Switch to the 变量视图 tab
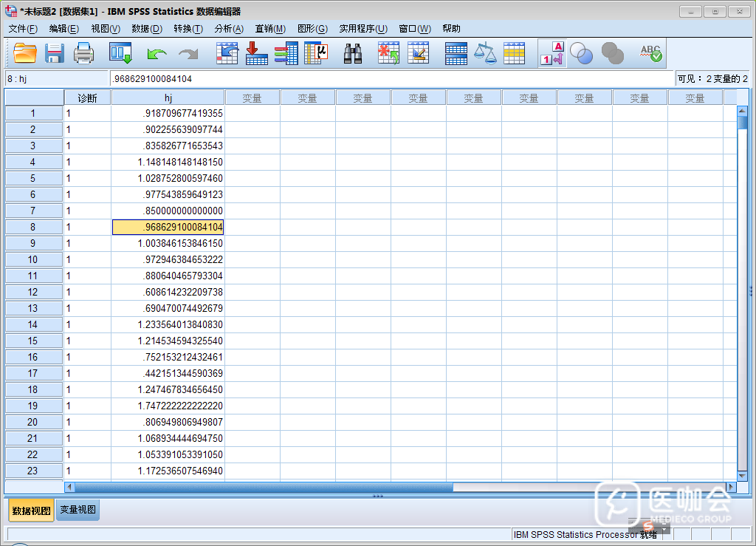Screen dimensions: 756x546 [78, 510]
